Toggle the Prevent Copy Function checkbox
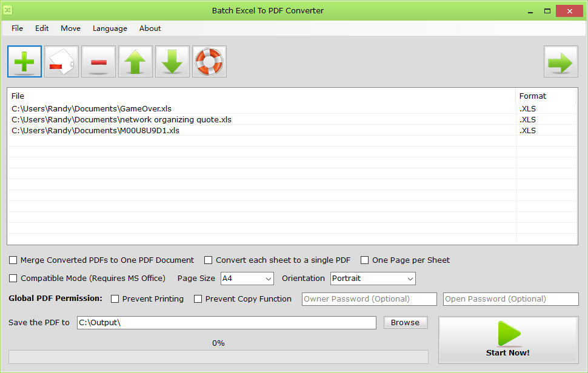The height and width of the screenshot is (373, 588). click(198, 299)
